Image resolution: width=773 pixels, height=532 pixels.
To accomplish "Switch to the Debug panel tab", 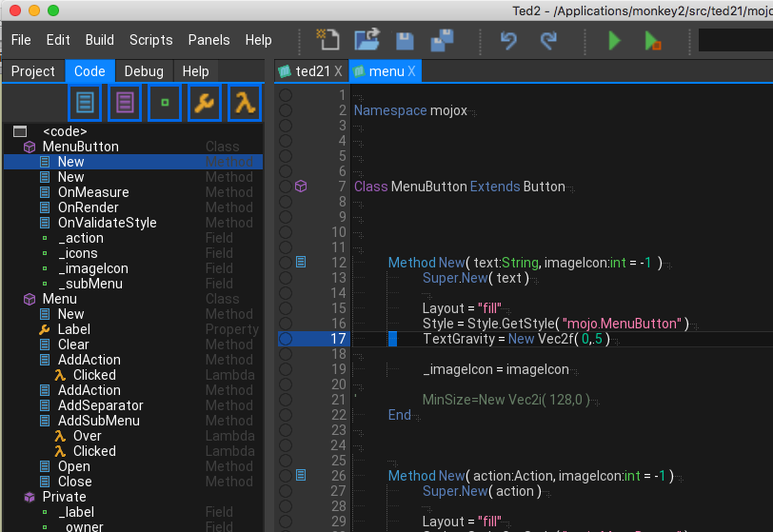I will tap(144, 71).
